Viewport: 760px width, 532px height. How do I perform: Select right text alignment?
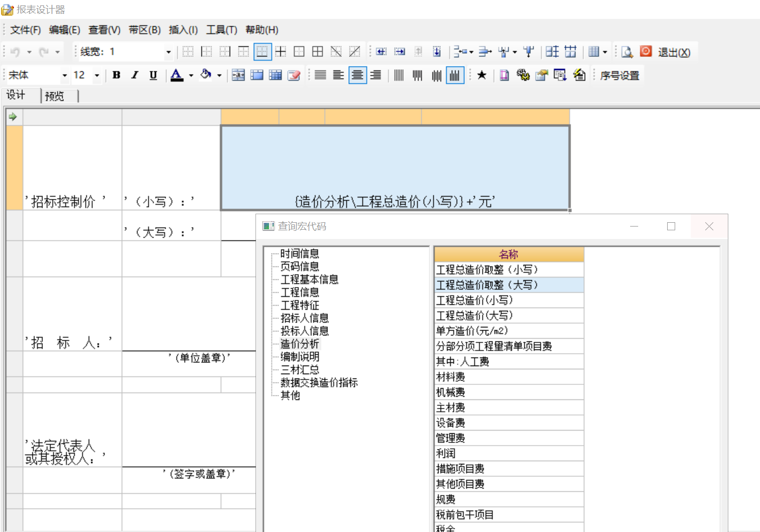coord(376,75)
